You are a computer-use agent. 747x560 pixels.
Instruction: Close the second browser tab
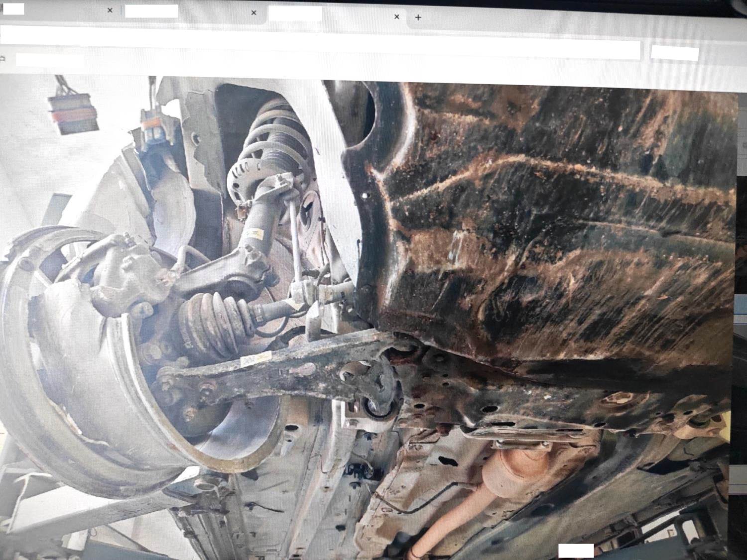253,12
